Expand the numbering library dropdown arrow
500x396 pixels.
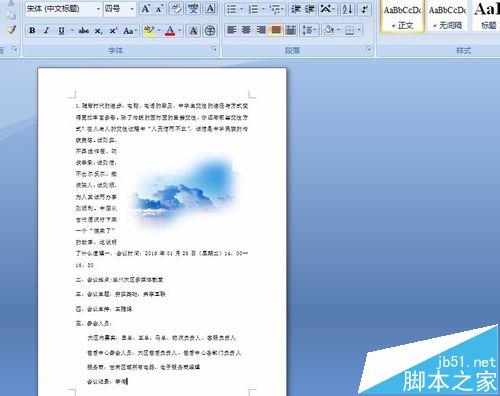pyautogui.click(x=263, y=9)
